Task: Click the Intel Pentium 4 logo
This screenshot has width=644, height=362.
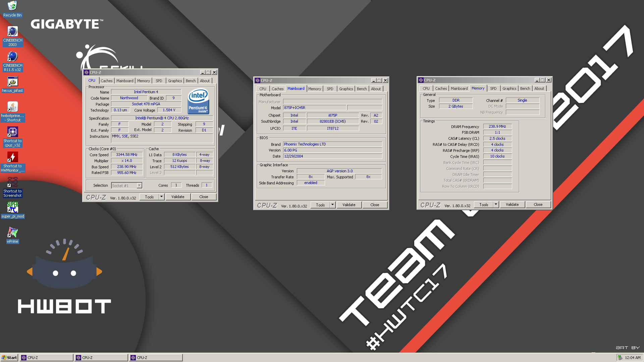Action: 198,101
